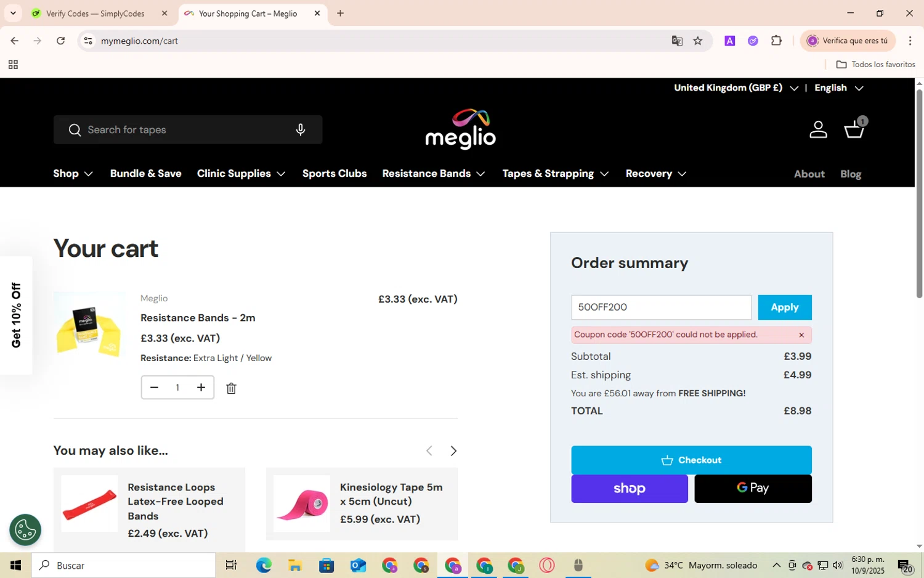Open the shopping basket icon

point(855,128)
